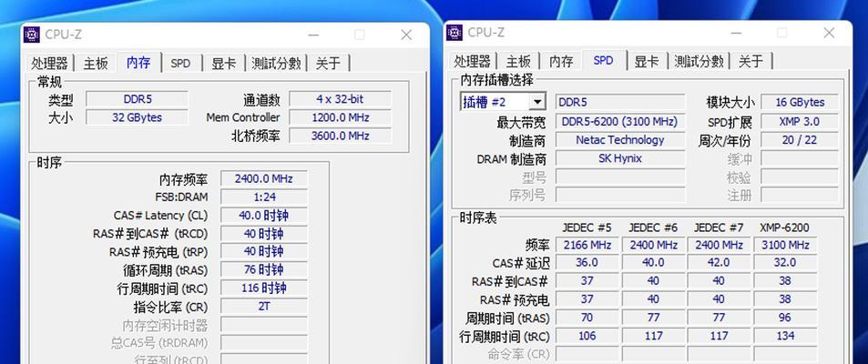Click the 76 时钟 tRAS value
The image size is (868, 364).
point(263,269)
